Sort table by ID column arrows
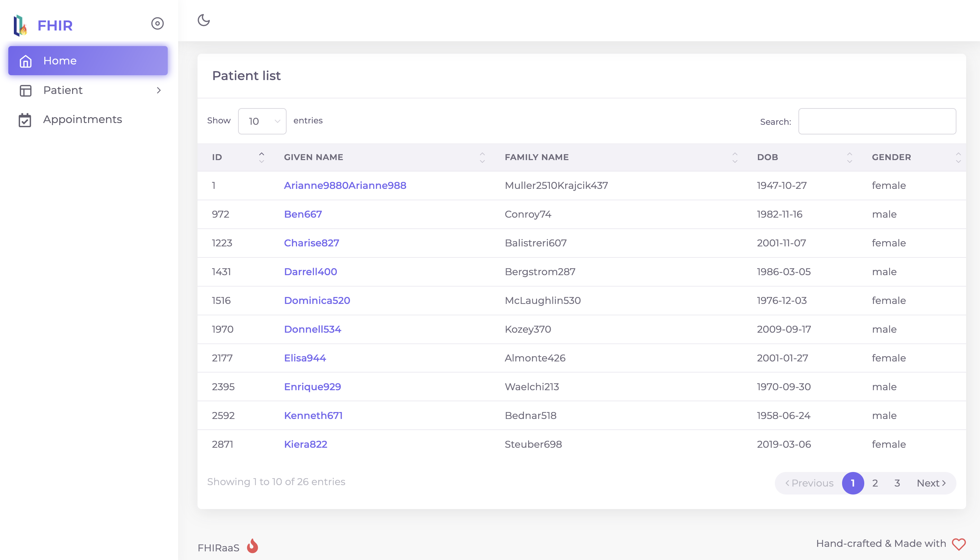980x560 pixels. pos(262,157)
